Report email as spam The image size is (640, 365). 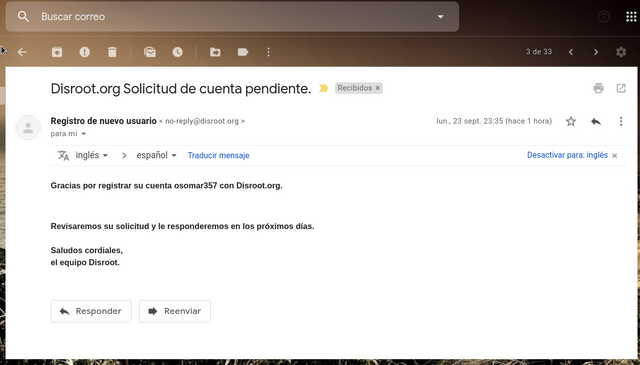[x=84, y=52]
